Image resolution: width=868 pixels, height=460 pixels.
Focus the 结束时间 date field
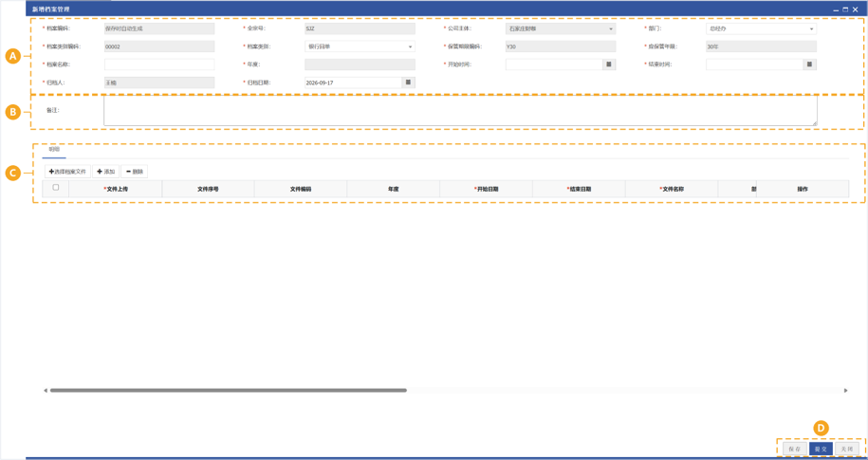click(754, 64)
